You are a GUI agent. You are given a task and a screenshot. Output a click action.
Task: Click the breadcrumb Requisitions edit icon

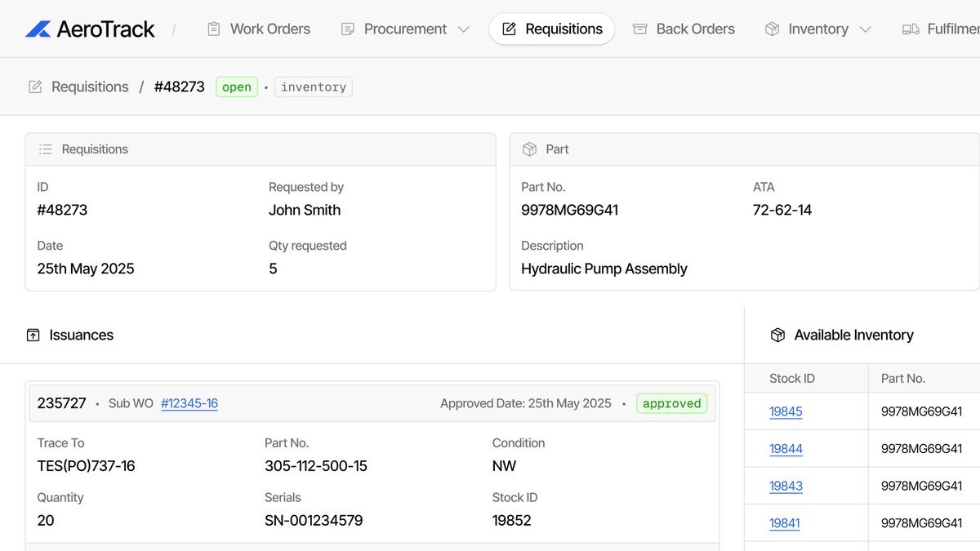point(35,87)
